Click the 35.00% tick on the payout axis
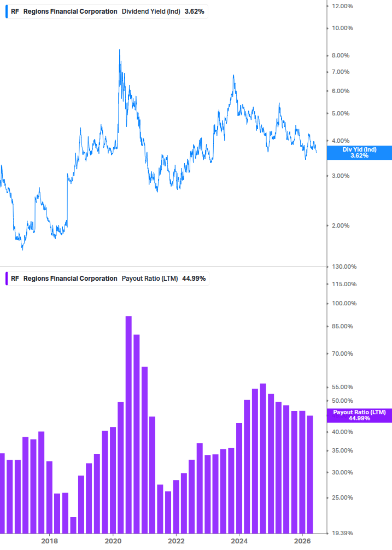This screenshot has width=392, height=550. click(342, 450)
